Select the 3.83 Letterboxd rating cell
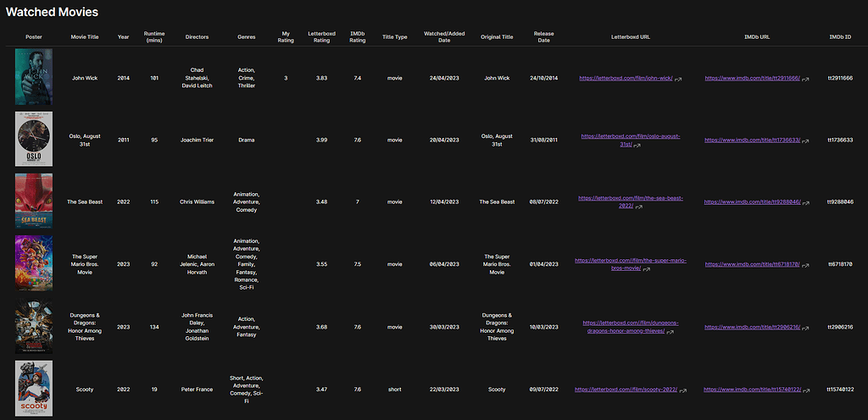 (x=321, y=79)
